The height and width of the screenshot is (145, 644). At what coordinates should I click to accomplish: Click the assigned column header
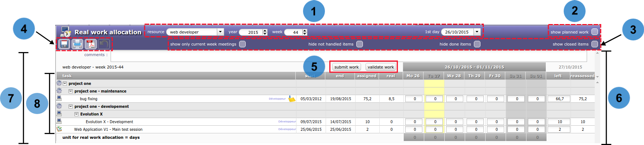(x=367, y=76)
